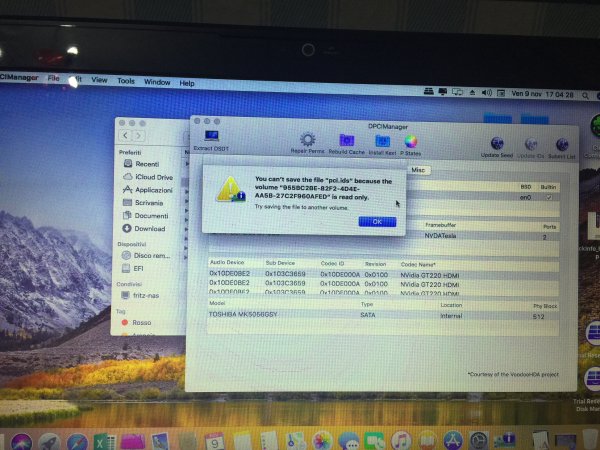Click the Finder back arrow button
The image size is (600, 450).
point(126,135)
